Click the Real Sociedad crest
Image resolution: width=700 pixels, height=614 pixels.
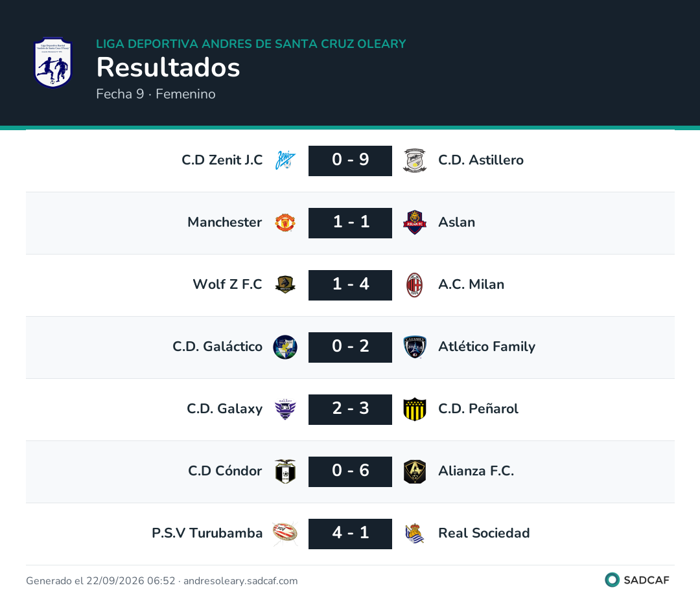click(x=415, y=534)
